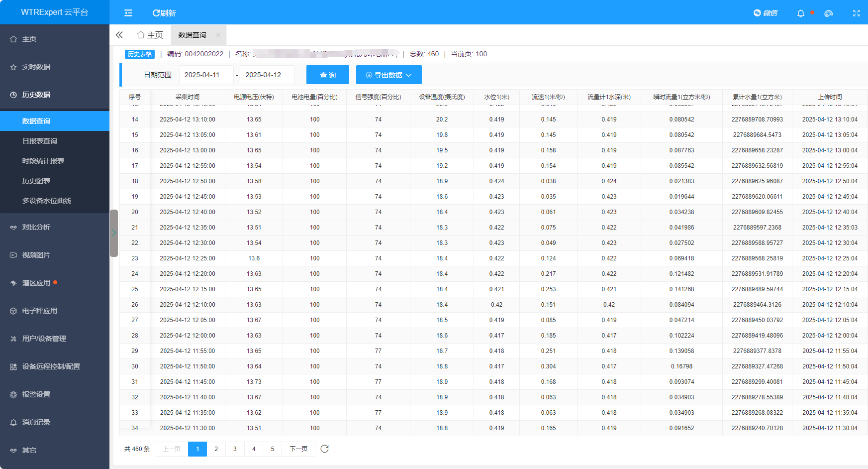This screenshot has height=469, width=868.
Task: Go to page 5
Action: pyautogui.click(x=273, y=449)
